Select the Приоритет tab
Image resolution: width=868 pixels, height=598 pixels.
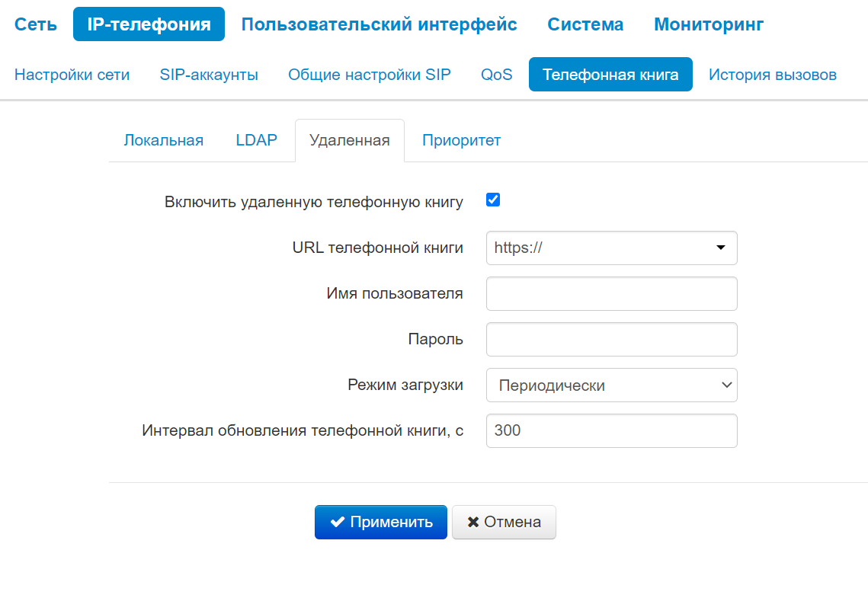(x=461, y=140)
